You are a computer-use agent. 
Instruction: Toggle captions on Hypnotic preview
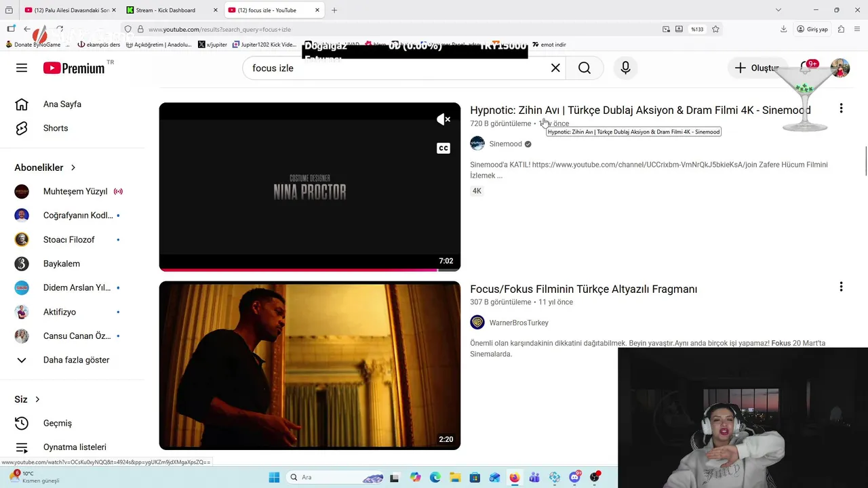(443, 148)
